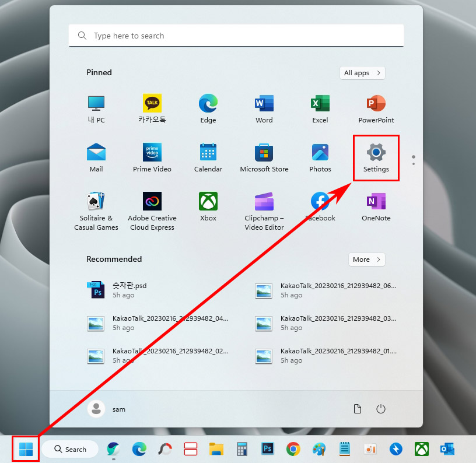Launch Chrome from the taskbar
Screen dimensions: 476x463
293,449
